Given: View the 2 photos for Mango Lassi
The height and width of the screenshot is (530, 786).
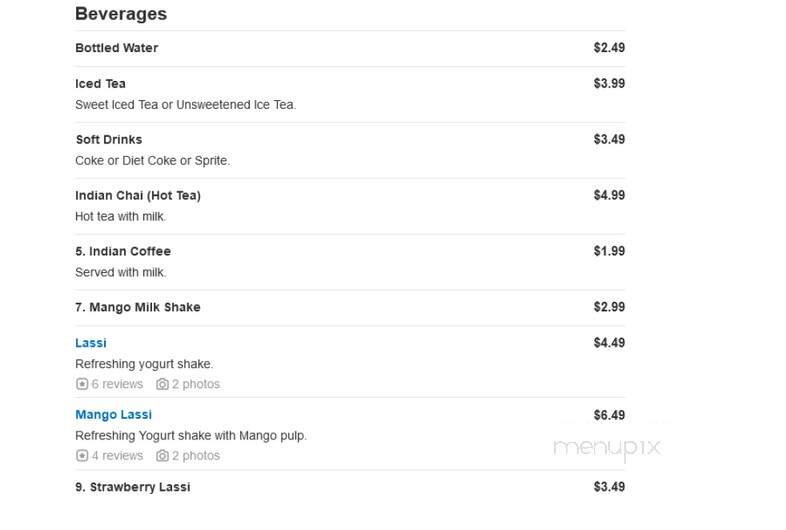Looking at the screenshot, I should pos(196,456).
